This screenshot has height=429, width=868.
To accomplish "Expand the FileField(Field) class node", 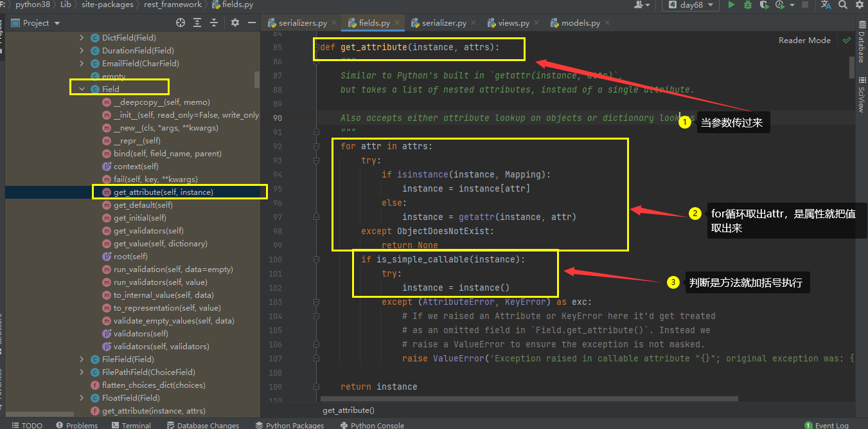I will (82, 360).
